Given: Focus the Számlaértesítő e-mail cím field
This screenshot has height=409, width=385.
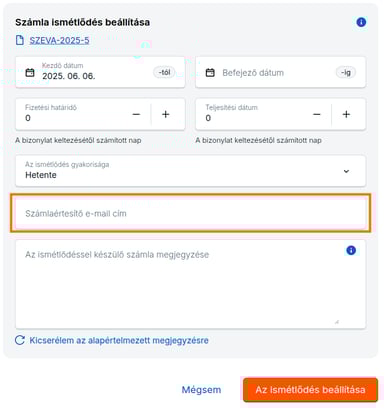Looking at the screenshot, I should coord(191,213).
